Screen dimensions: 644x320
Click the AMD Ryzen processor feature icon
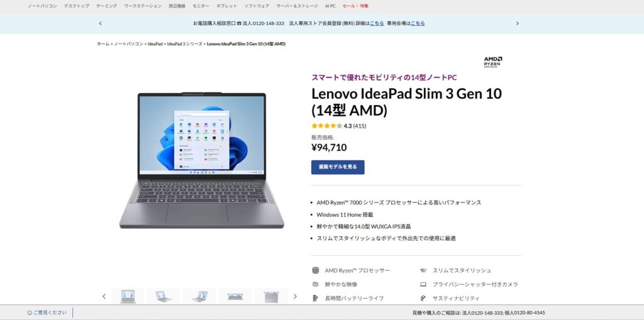[x=316, y=270]
